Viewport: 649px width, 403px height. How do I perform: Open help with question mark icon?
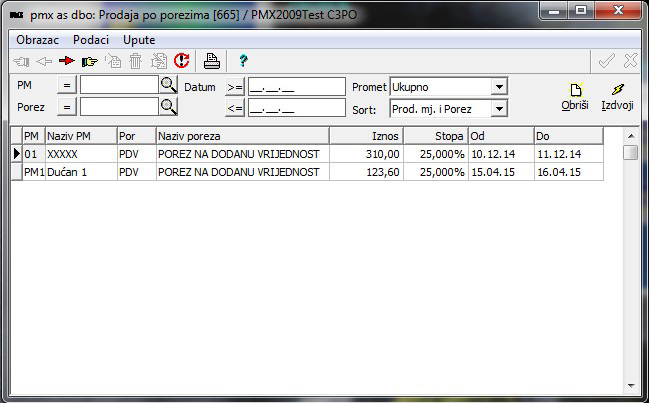click(243, 61)
